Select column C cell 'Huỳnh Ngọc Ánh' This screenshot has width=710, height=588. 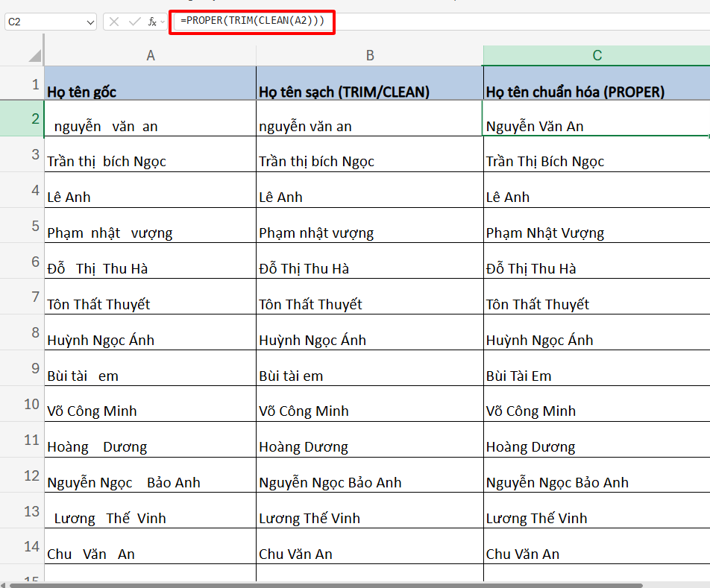point(597,332)
